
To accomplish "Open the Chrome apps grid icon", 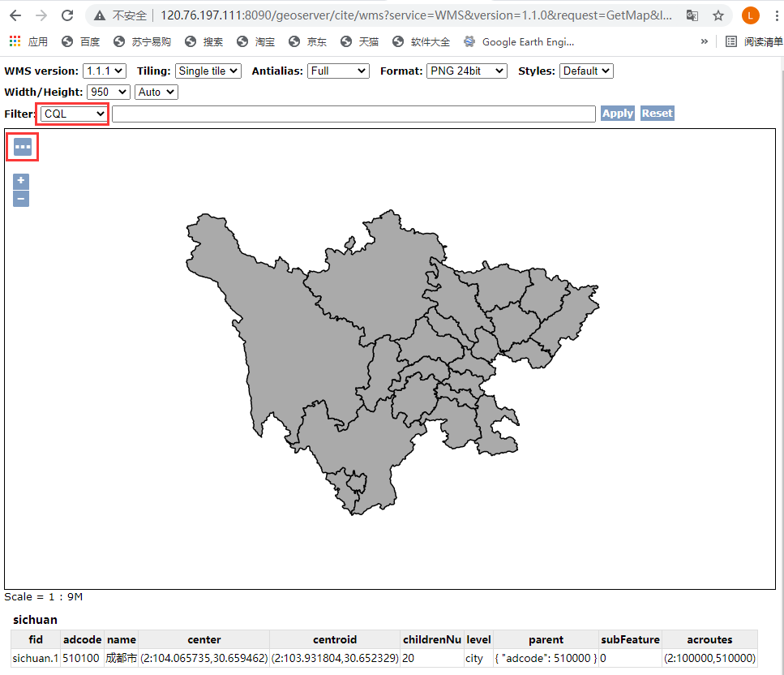I will point(14,41).
